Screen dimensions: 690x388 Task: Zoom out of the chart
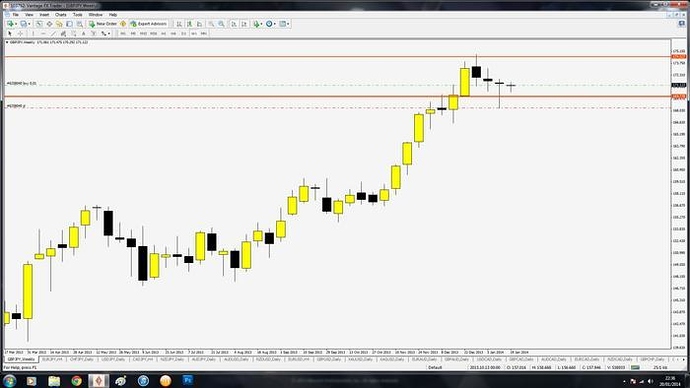click(x=221, y=24)
